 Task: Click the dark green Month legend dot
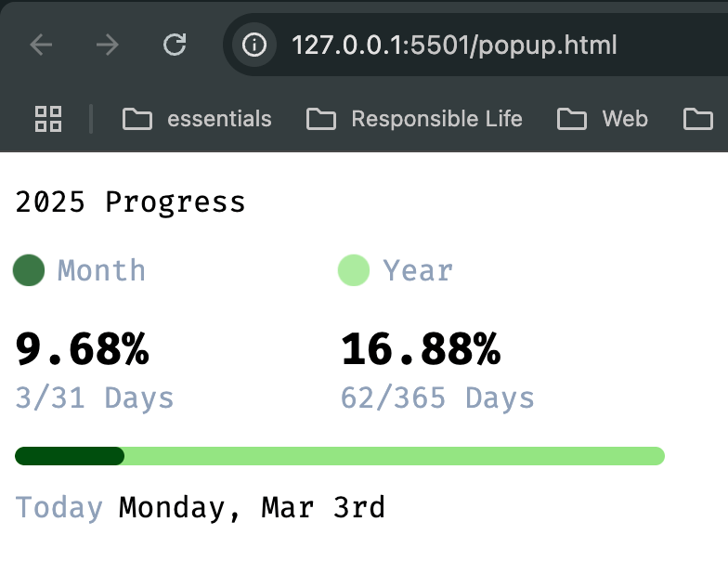[x=29, y=270]
